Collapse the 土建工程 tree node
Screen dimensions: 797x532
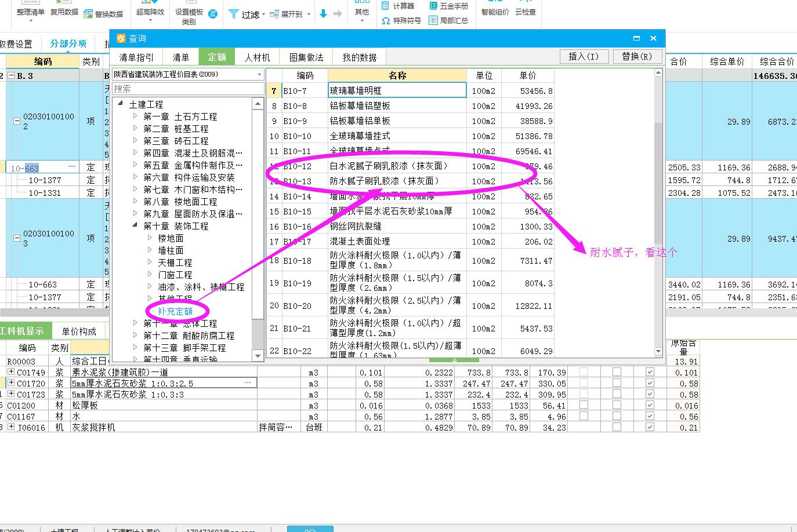121,104
